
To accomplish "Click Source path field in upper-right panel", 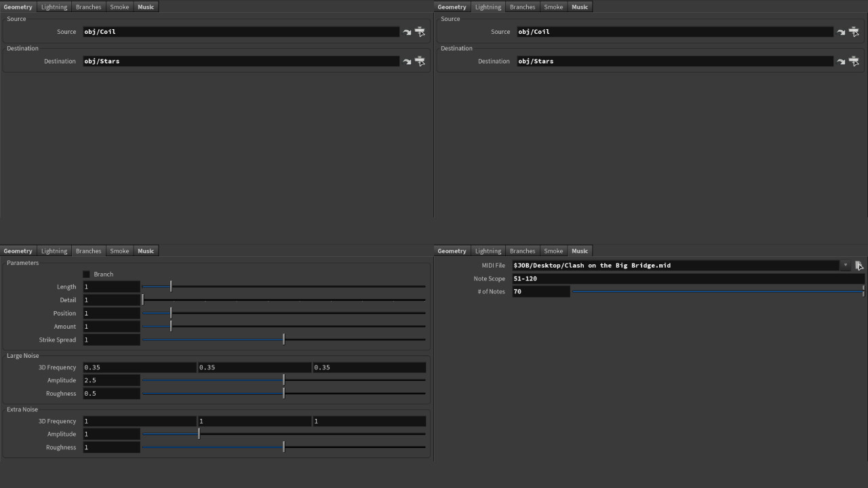I will (675, 32).
